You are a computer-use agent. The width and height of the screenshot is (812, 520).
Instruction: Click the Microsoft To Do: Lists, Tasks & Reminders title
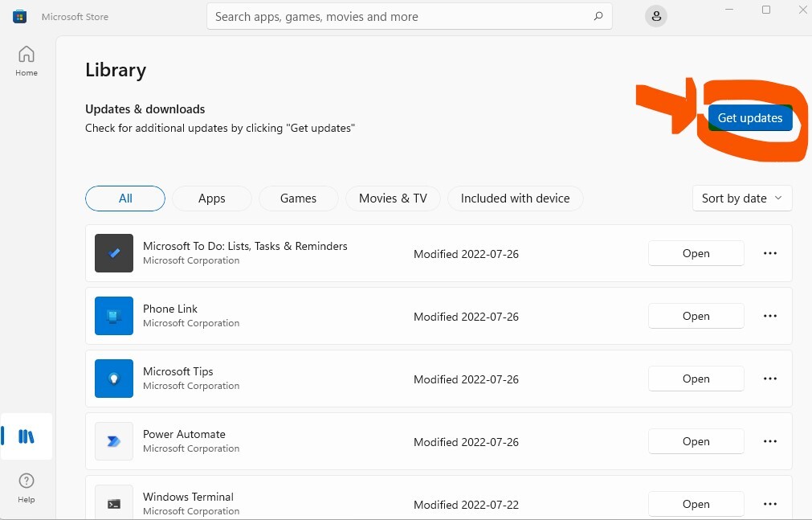point(245,246)
